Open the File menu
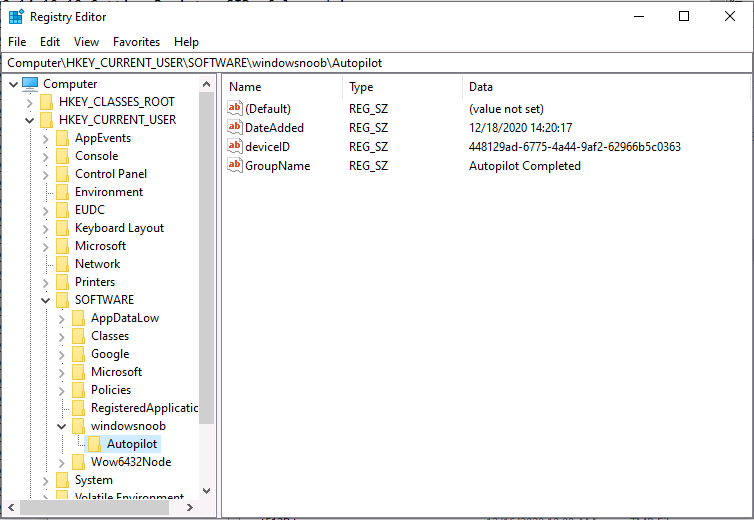The height and width of the screenshot is (520, 754). 17,42
